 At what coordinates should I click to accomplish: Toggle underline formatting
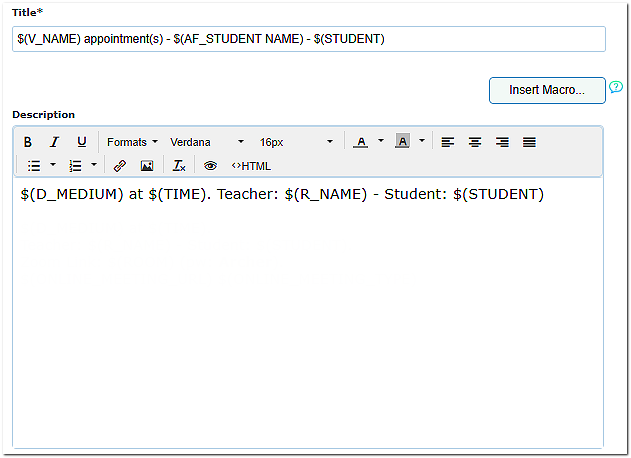[82, 142]
